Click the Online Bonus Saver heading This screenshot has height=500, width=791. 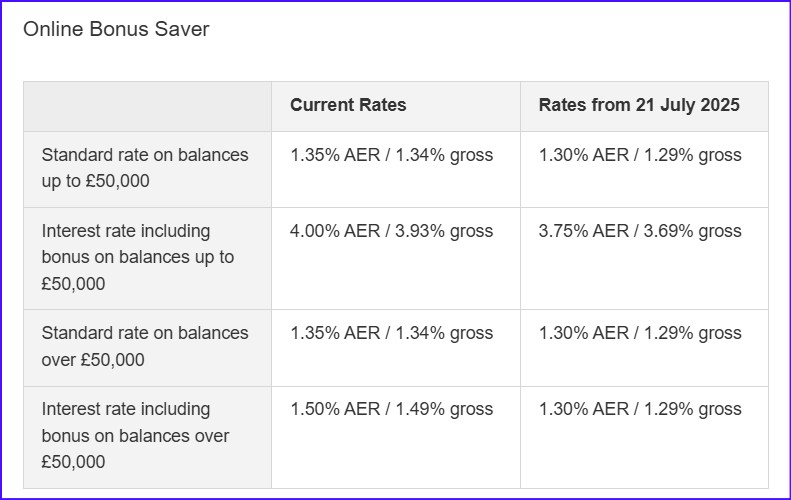coord(116,29)
